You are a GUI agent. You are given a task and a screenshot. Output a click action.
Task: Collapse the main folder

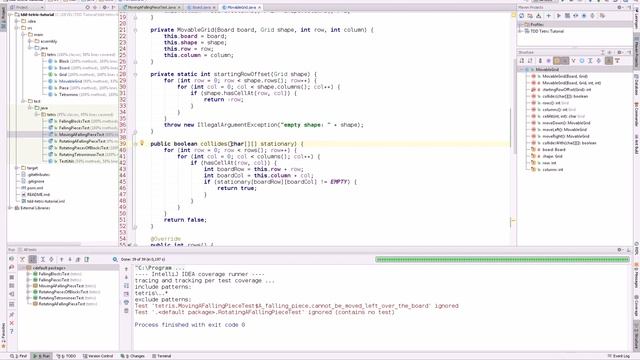click(24, 35)
